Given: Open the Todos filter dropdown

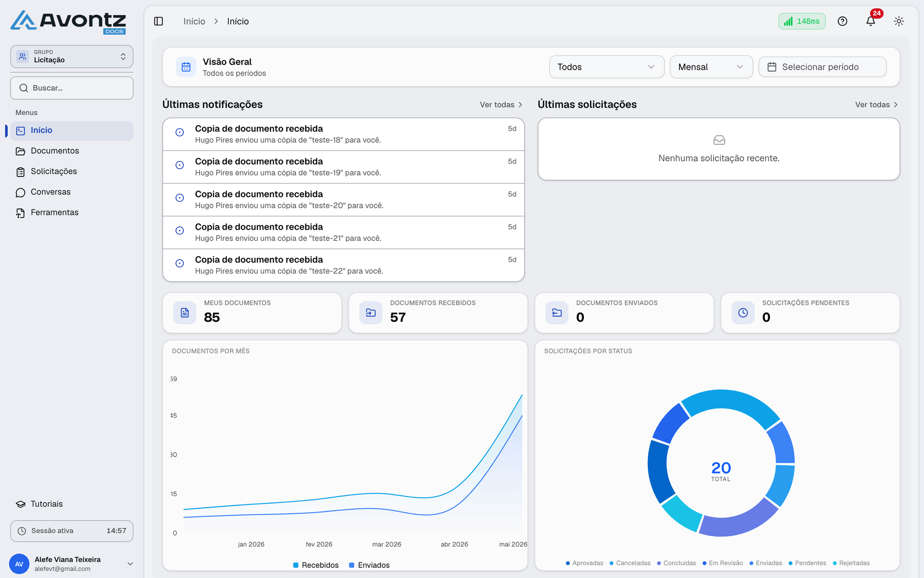Looking at the screenshot, I should click(x=606, y=67).
